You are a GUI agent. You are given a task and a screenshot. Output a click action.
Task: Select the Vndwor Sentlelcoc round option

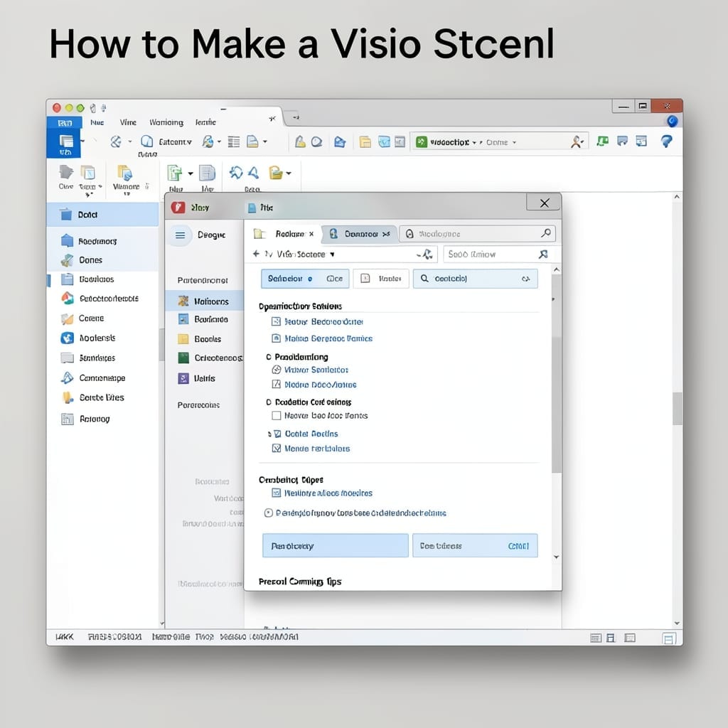tap(277, 370)
